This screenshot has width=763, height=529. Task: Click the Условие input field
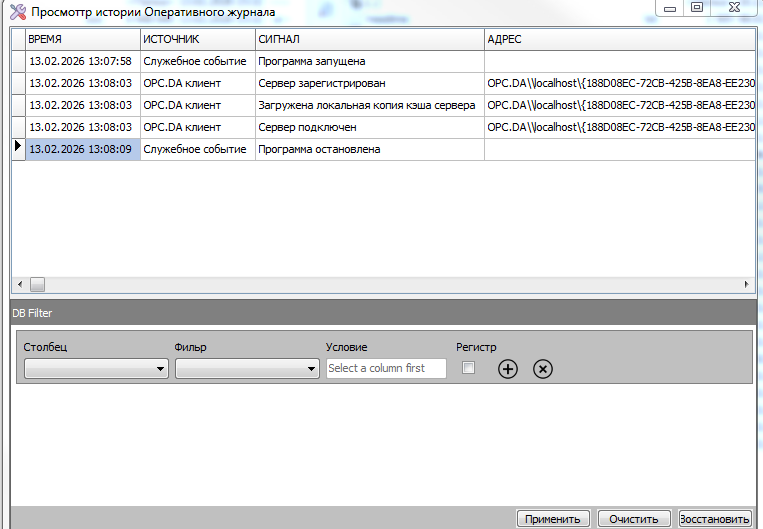pyautogui.click(x=386, y=369)
